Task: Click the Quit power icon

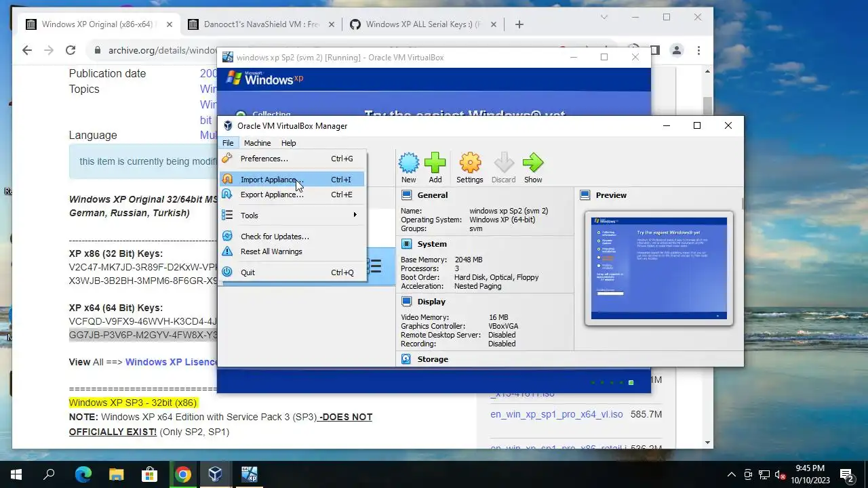Action: click(227, 272)
